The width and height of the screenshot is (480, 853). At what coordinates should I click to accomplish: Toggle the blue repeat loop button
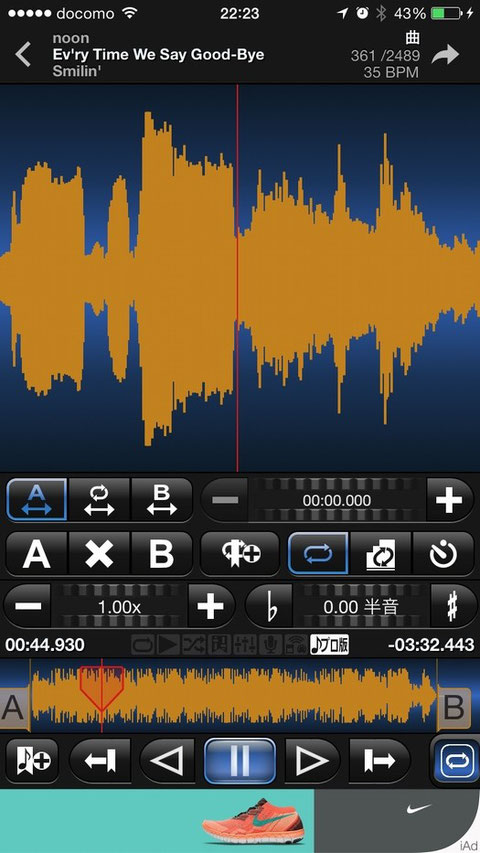tap(318, 553)
